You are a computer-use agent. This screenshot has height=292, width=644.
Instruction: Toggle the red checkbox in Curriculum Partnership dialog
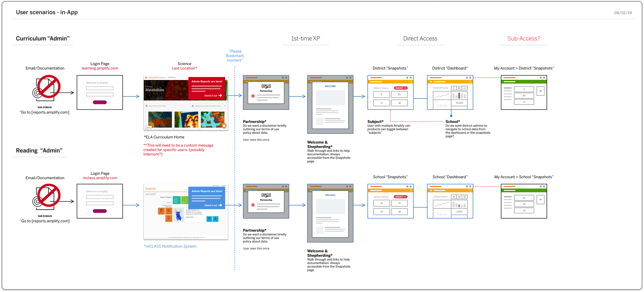(x=253, y=96)
